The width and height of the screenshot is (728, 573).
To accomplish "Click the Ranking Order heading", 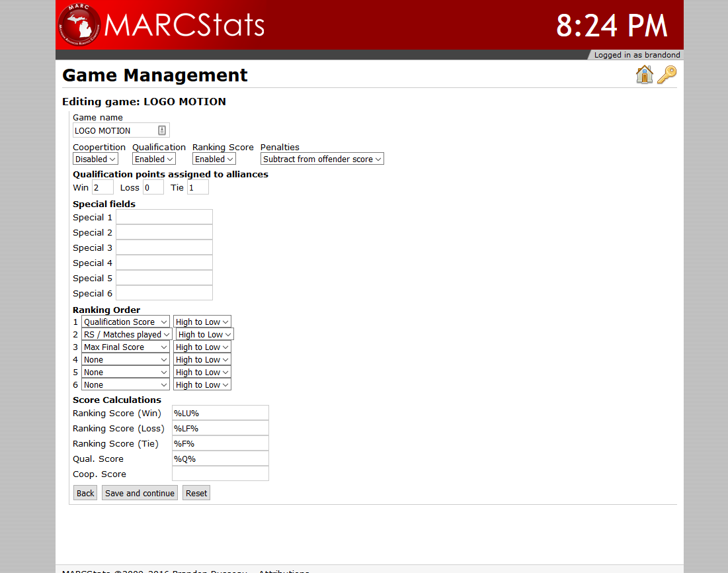I will (106, 310).
